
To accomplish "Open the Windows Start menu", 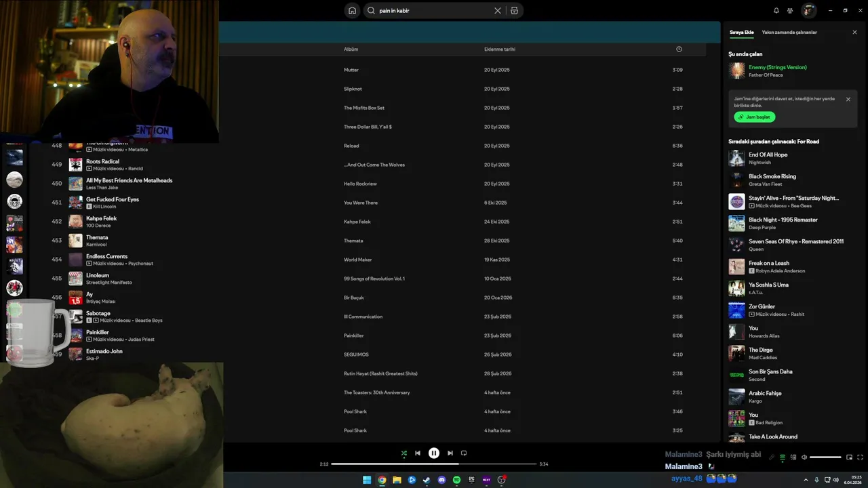I will pyautogui.click(x=367, y=480).
